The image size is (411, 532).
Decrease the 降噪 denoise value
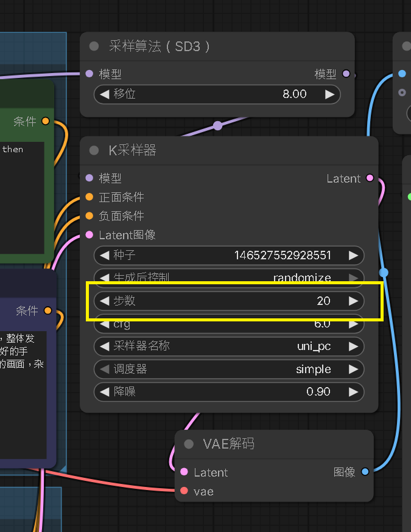[105, 391]
